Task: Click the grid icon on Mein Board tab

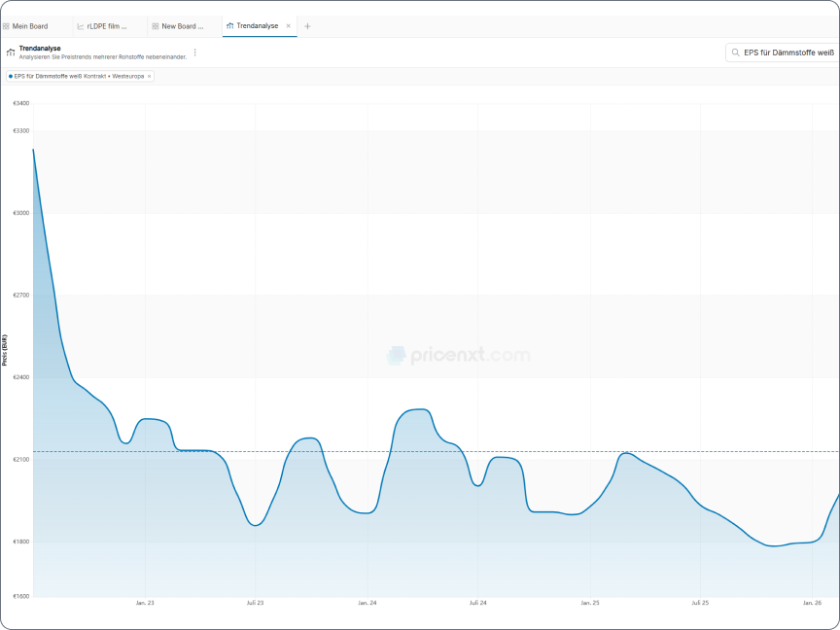Action: pyautogui.click(x=6, y=26)
